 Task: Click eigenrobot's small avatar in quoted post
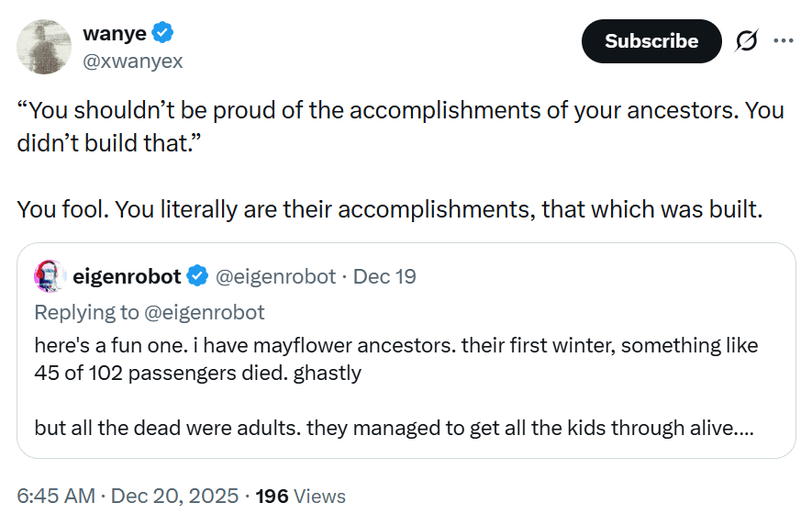coord(48,275)
